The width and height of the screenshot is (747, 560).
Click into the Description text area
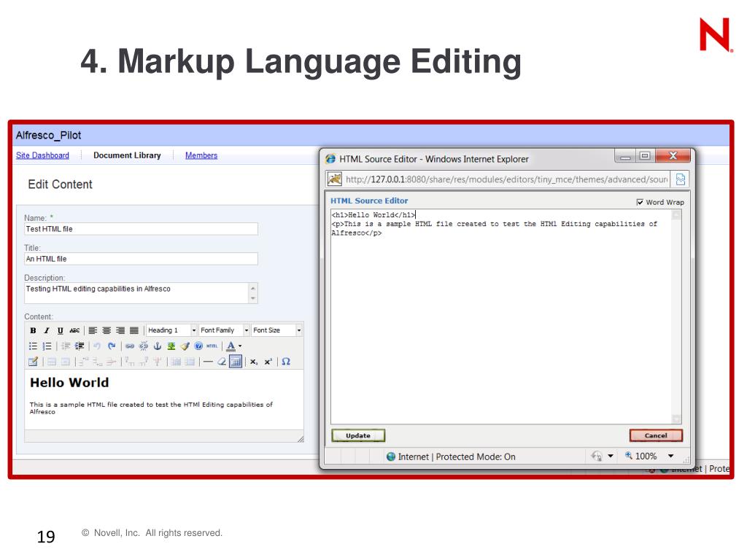tap(136, 293)
